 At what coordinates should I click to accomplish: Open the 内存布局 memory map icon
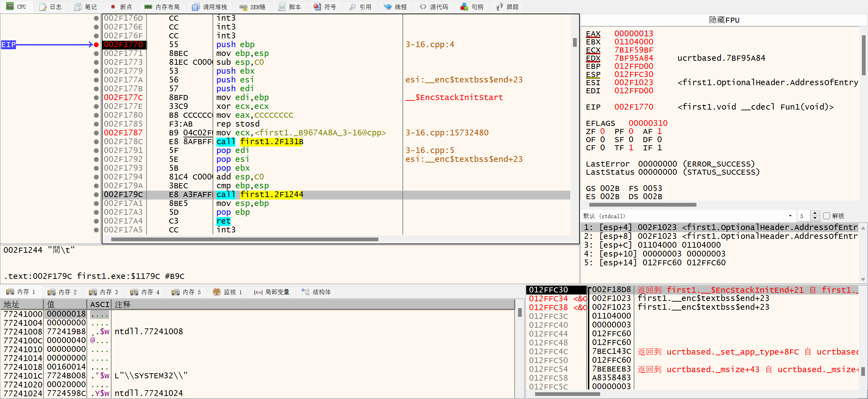pos(148,7)
